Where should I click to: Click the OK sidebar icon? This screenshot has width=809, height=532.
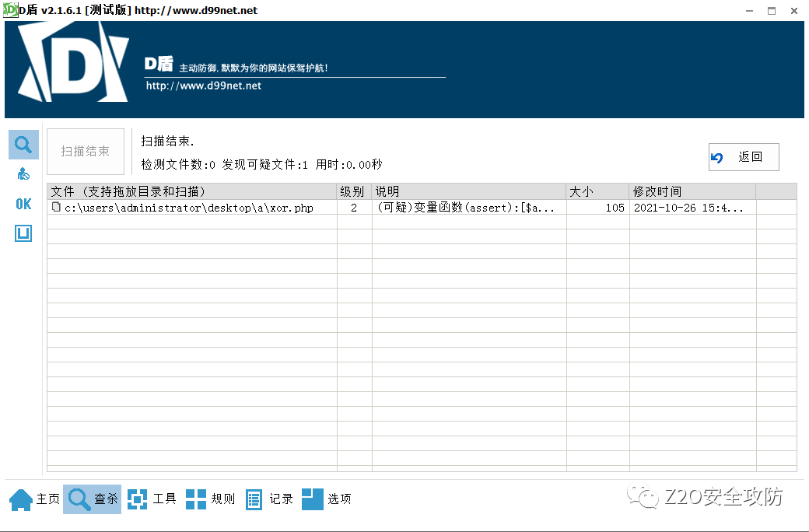click(23, 204)
